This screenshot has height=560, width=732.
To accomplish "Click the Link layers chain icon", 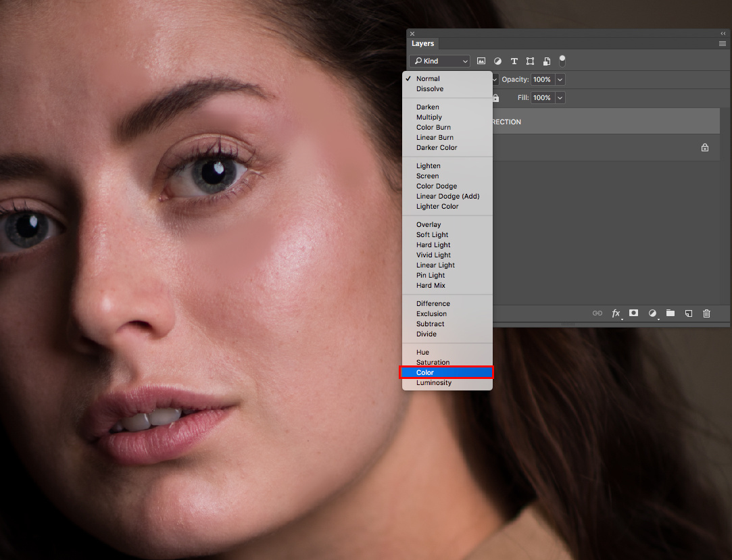I will (597, 313).
